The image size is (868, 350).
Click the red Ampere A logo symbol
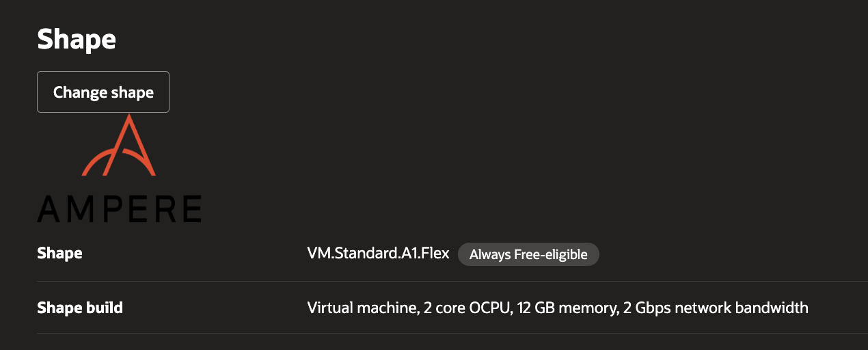coord(119,146)
